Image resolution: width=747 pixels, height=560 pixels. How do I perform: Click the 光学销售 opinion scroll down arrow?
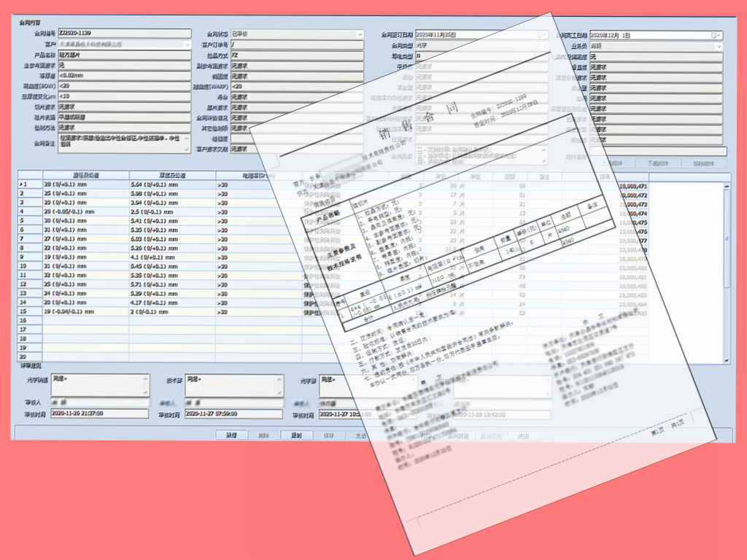[x=146, y=392]
